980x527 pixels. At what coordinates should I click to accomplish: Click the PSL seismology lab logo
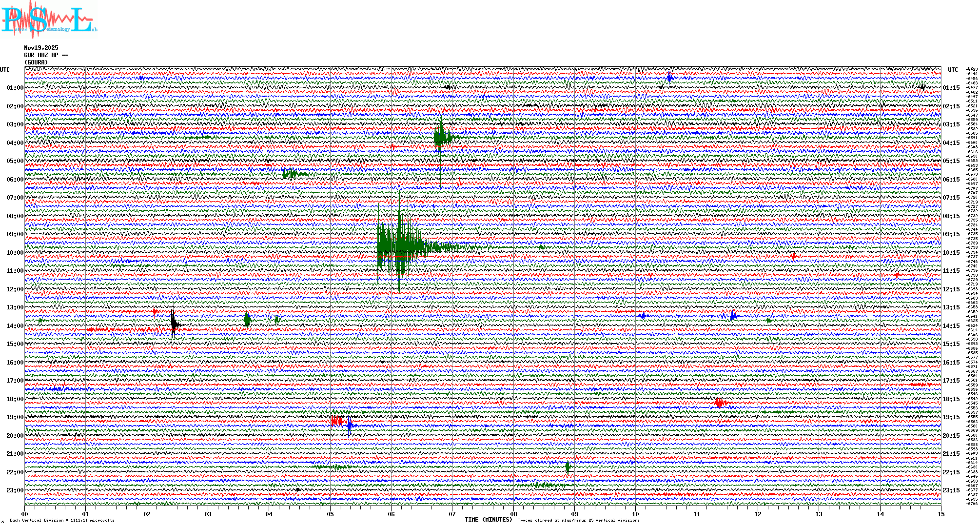[x=49, y=20]
